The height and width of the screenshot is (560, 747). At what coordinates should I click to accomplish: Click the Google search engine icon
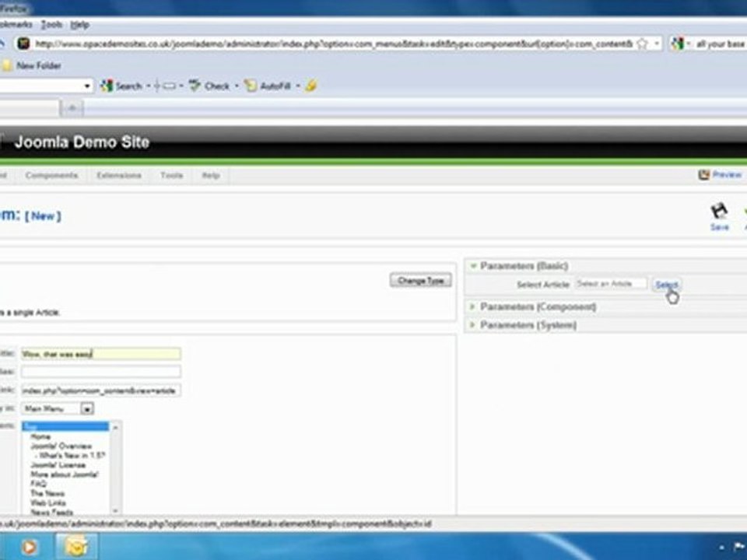[x=677, y=44]
